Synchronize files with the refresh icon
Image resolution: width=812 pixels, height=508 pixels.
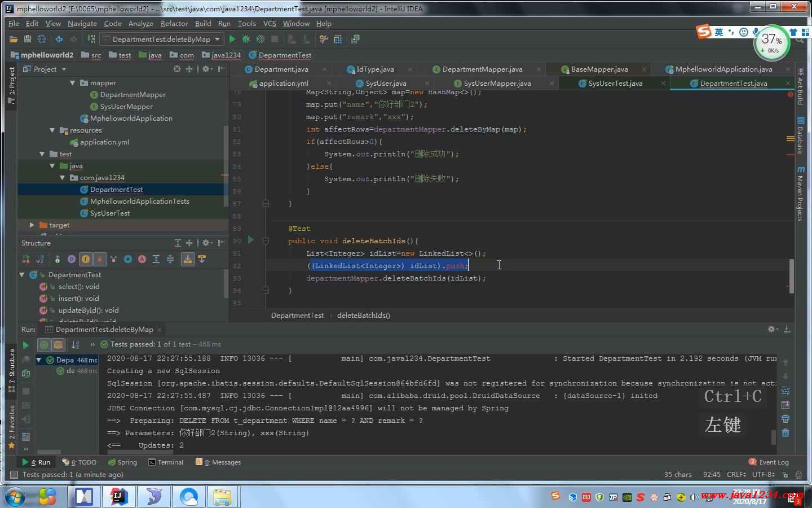pos(41,39)
